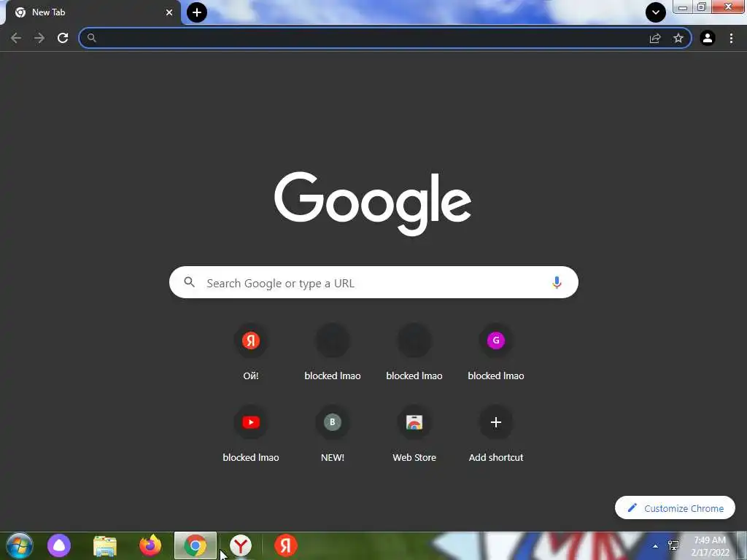Image resolution: width=747 pixels, height=560 pixels.
Task: Open Chrome's three-dot menu
Action: [x=731, y=38]
